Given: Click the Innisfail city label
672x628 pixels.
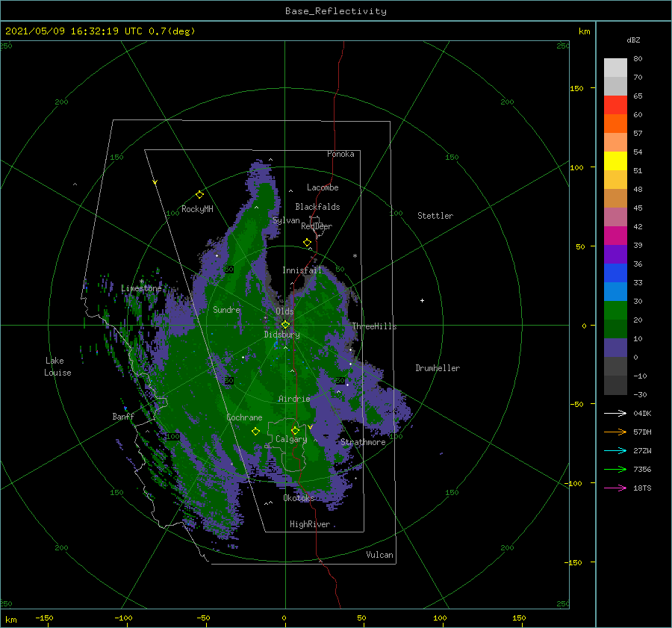Looking at the screenshot, I should click(x=302, y=270).
